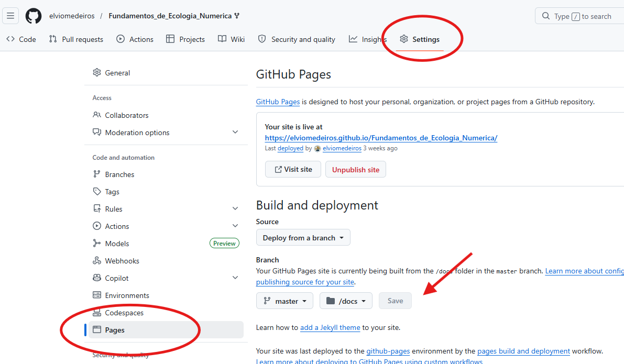Click the Save button

(x=395, y=301)
